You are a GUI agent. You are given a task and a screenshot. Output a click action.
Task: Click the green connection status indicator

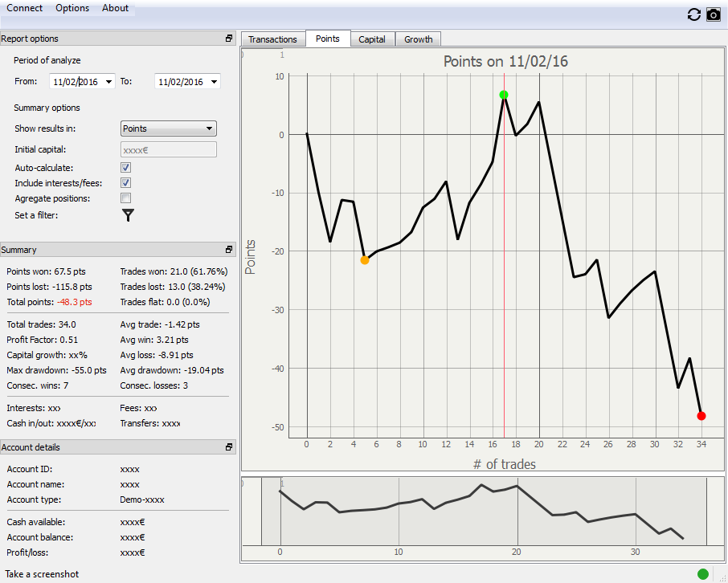[703, 574]
